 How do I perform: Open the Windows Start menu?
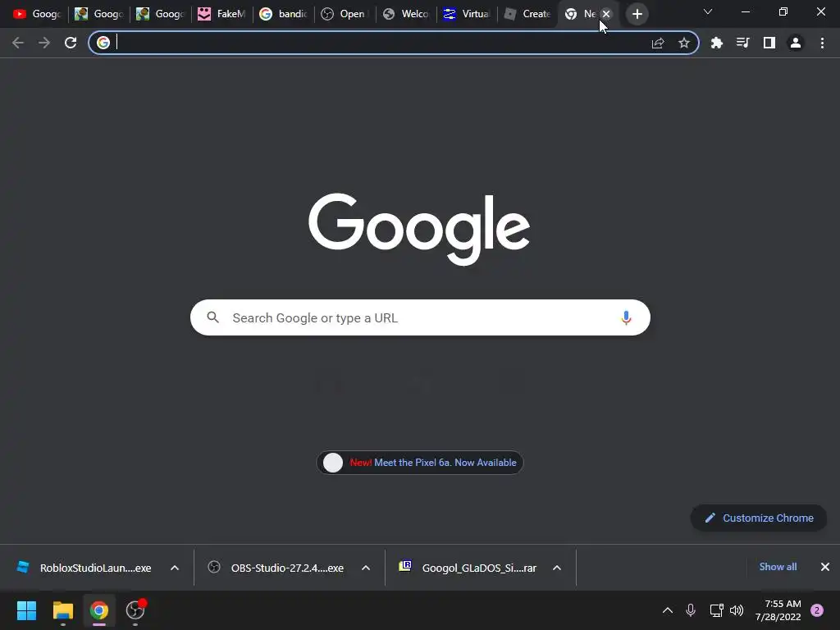click(27, 610)
